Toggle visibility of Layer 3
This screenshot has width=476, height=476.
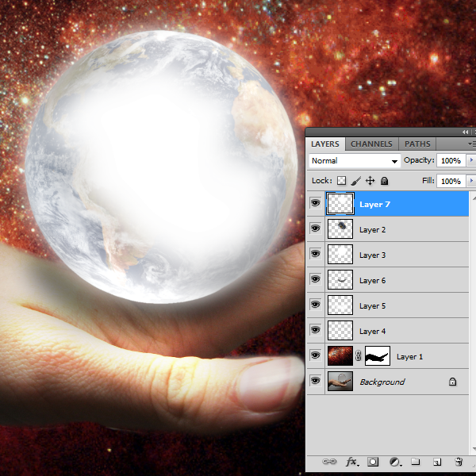[x=316, y=254]
